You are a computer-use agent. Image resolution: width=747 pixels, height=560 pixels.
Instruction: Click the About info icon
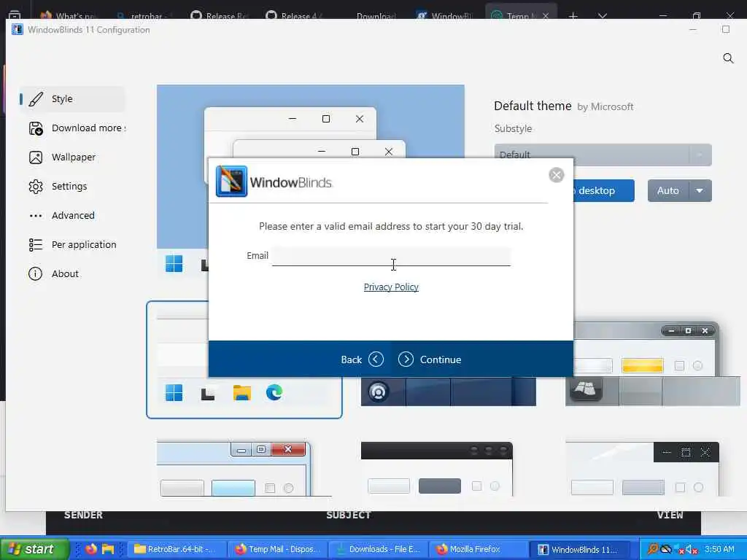pyautogui.click(x=35, y=273)
